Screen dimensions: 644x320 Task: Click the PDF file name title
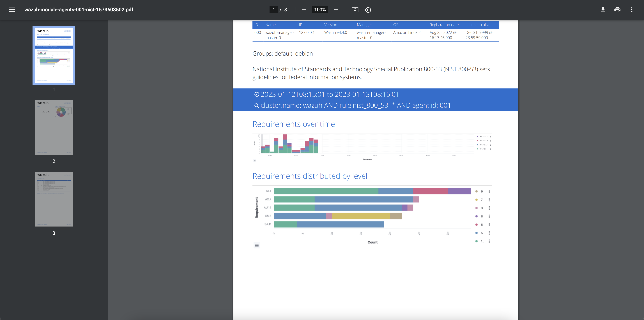pyautogui.click(x=79, y=10)
